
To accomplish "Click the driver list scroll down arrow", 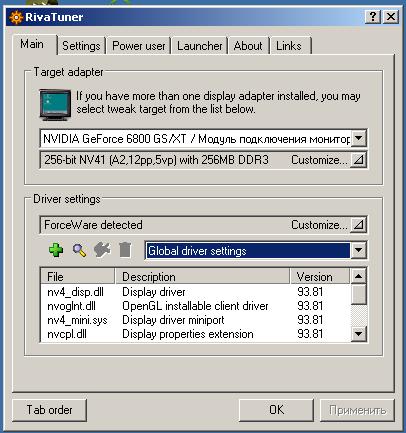I will pos(359,333).
